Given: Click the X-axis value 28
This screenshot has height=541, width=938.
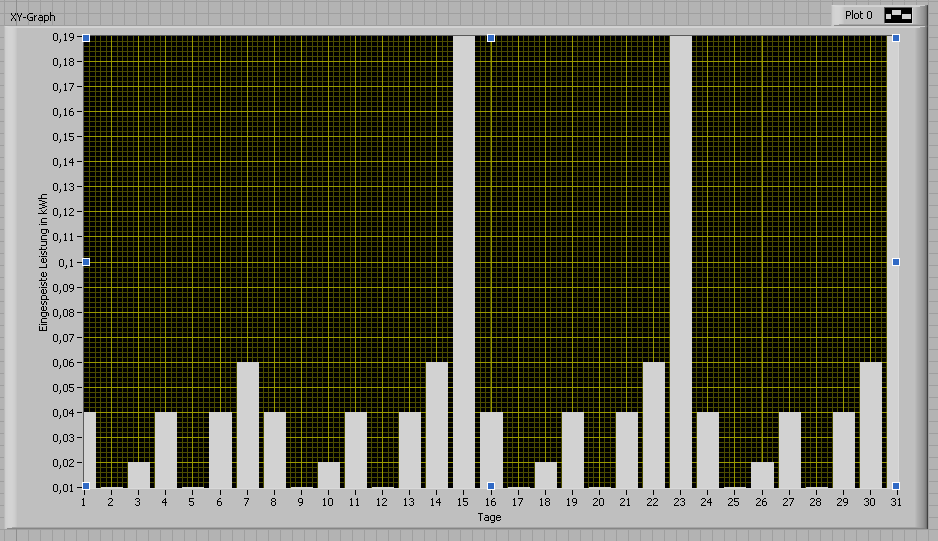Looking at the screenshot, I should pos(815,502).
